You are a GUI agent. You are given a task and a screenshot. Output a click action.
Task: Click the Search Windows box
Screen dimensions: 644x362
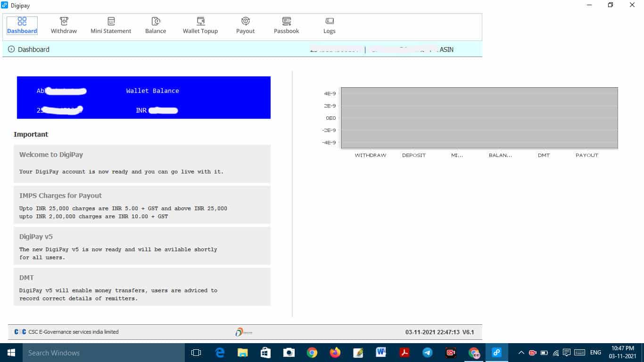tap(103, 353)
